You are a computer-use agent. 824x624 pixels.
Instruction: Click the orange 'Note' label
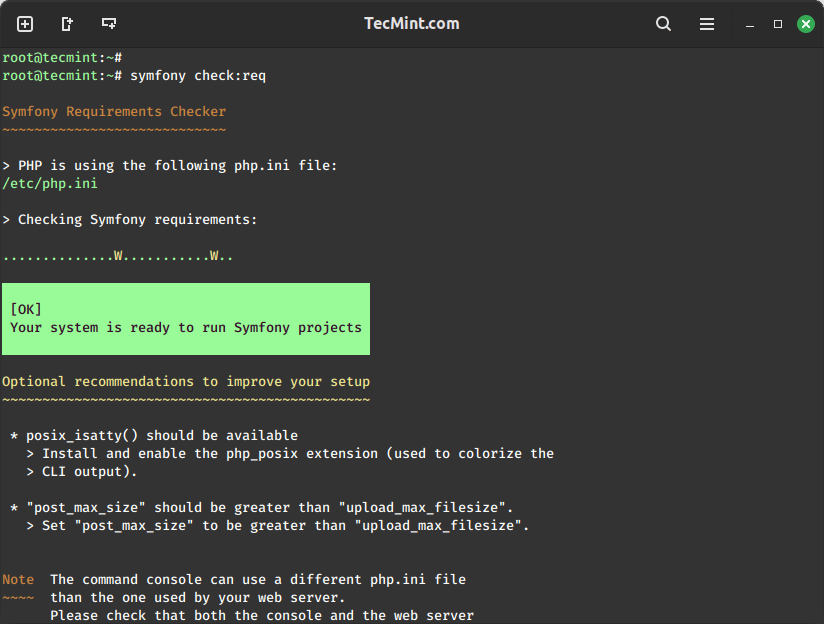coord(18,580)
